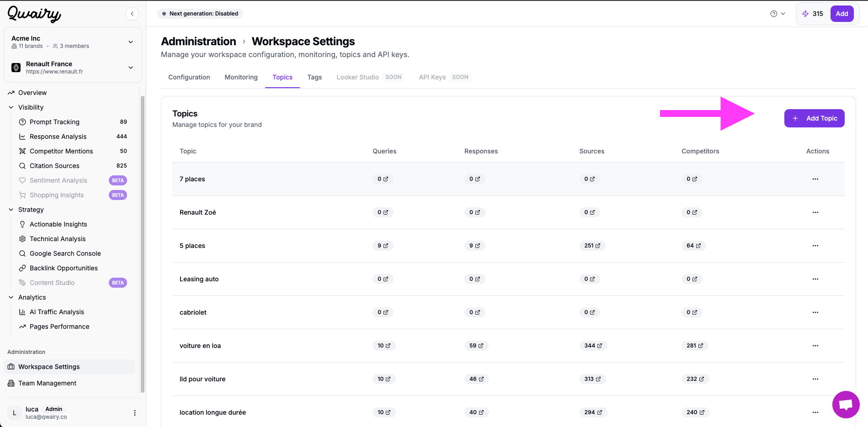Open Backlink Opportunities link icon
Screen dimensions: 868x427
click(22, 268)
